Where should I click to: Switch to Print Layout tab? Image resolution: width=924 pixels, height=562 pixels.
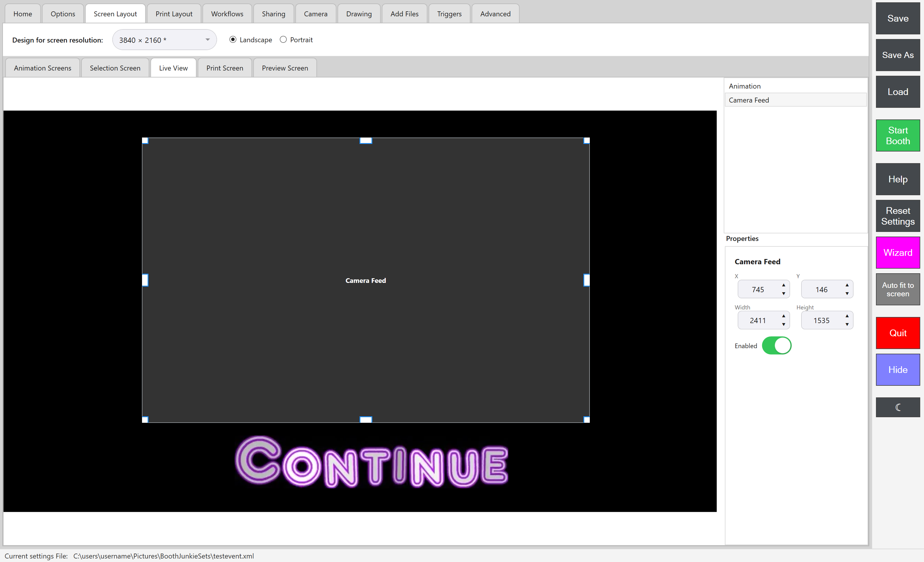pyautogui.click(x=174, y=14)
